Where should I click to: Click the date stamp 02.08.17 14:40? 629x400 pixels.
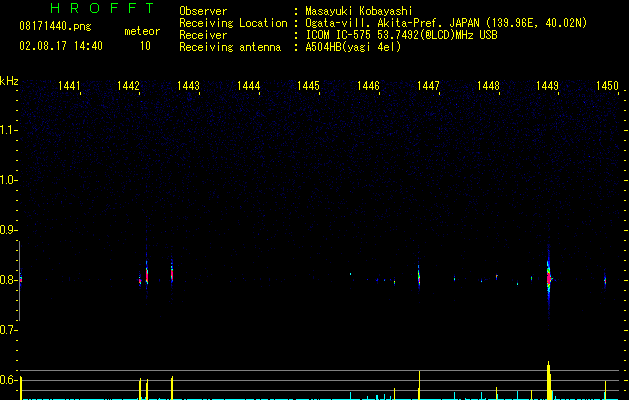[x=61, y=46]
